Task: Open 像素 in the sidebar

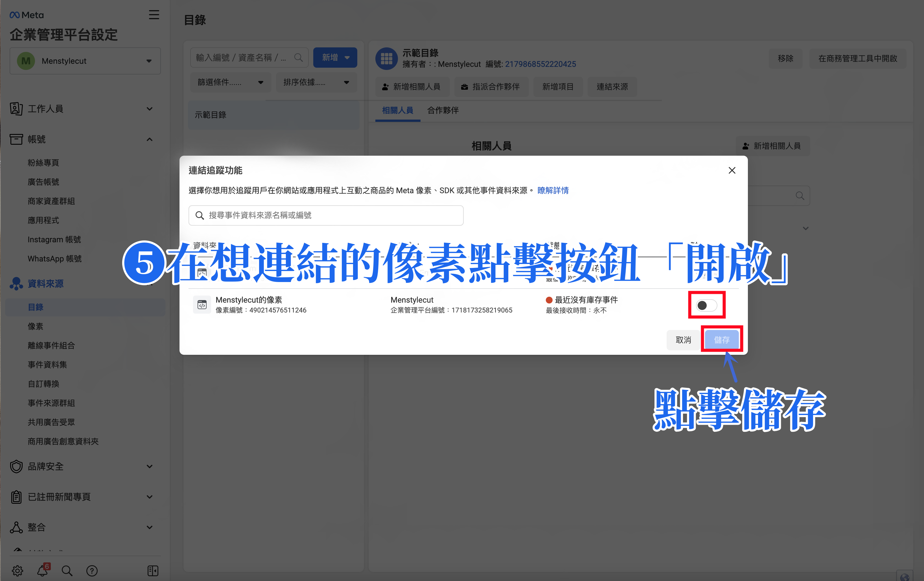Action: (x=35, y=326)
